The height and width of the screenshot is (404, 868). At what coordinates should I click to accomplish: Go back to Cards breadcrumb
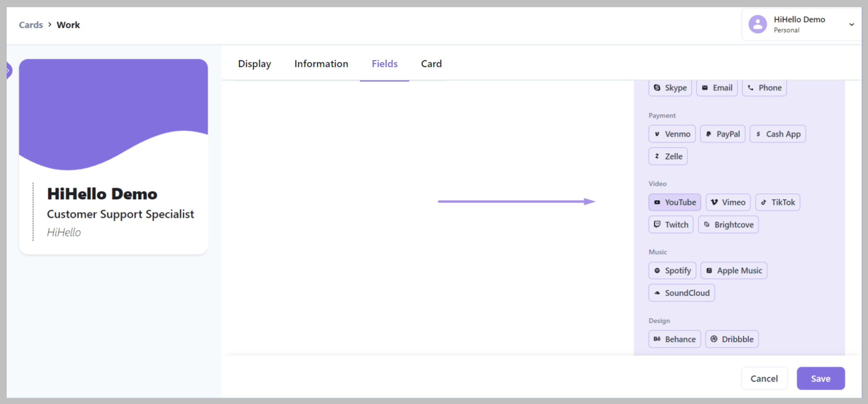(31, 25)
